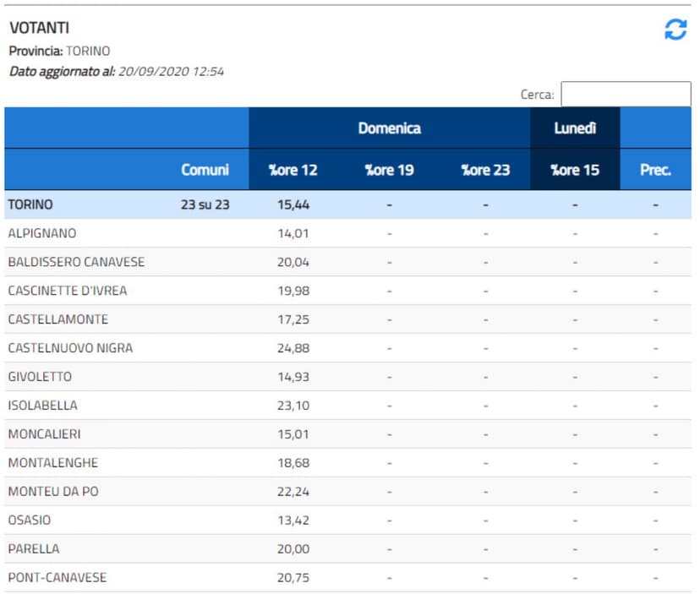The image size is (700, 594).
Task: Select the MONCALIERI row
Action: click(44, 434)
